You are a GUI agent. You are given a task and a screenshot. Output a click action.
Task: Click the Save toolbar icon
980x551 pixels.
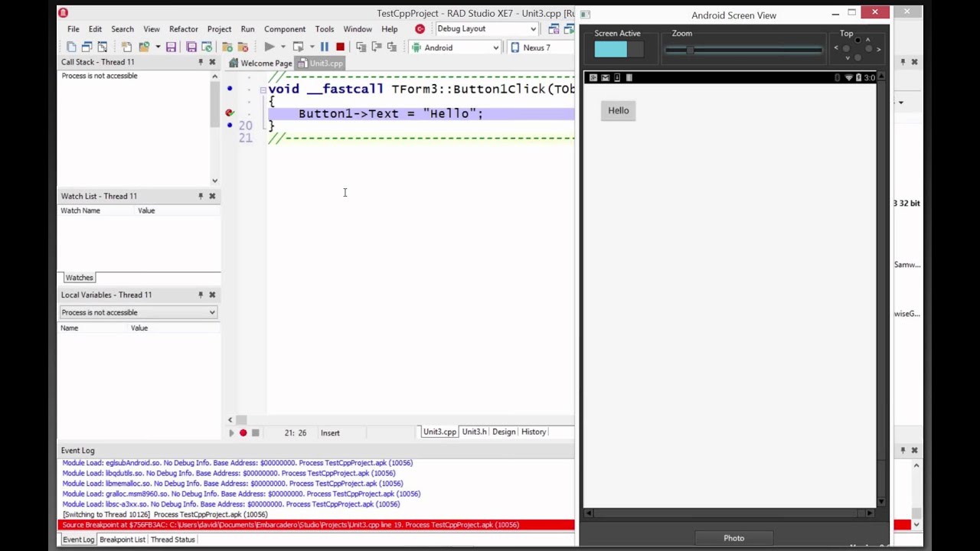coord(171,47)
